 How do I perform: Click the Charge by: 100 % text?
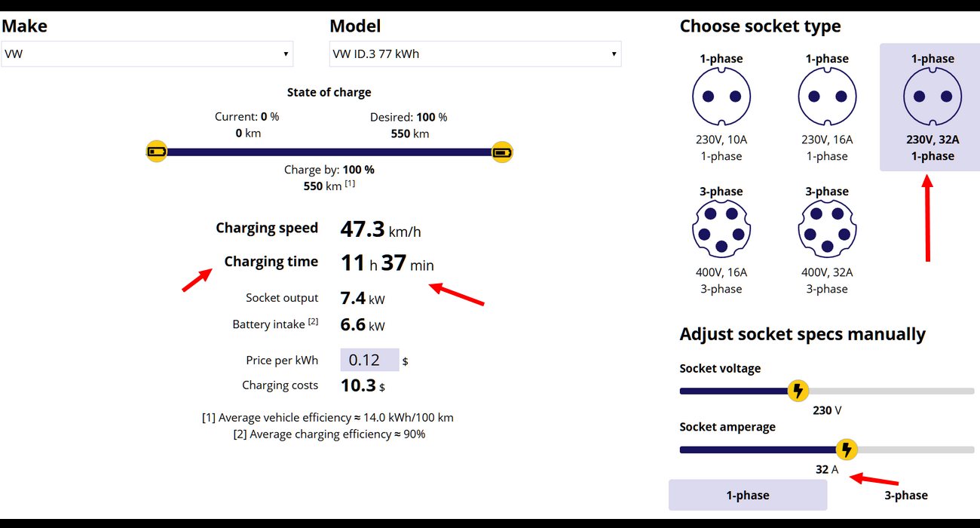click(x=329, y=170)
